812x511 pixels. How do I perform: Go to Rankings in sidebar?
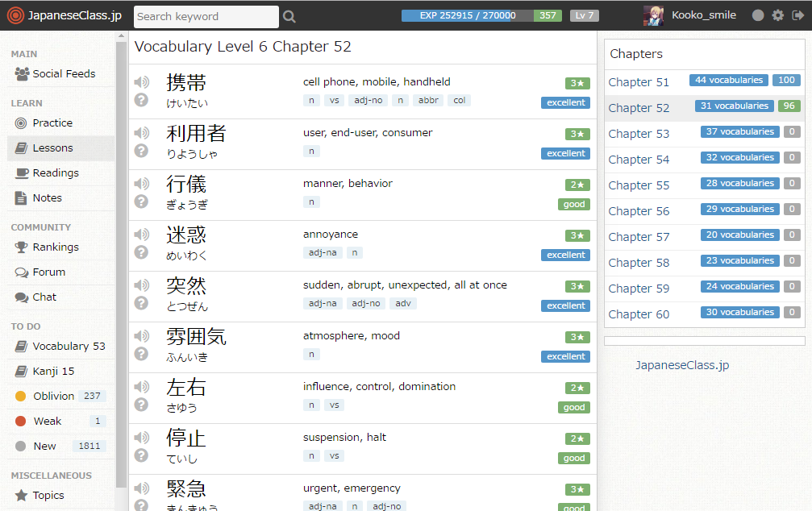55,247
